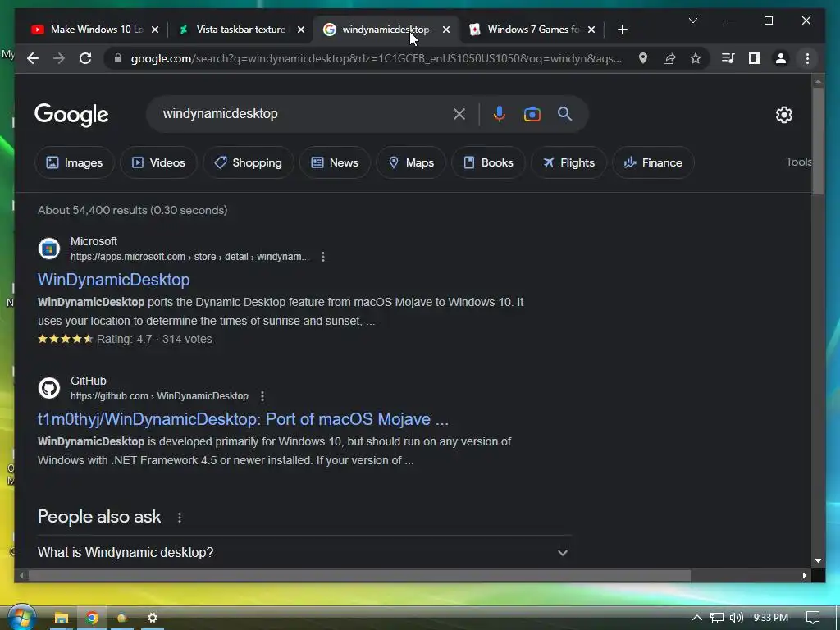Viewport: 840px width, 630px height.
Task: Click the vertical scrollbar thumb
Action: coord(818,140)
